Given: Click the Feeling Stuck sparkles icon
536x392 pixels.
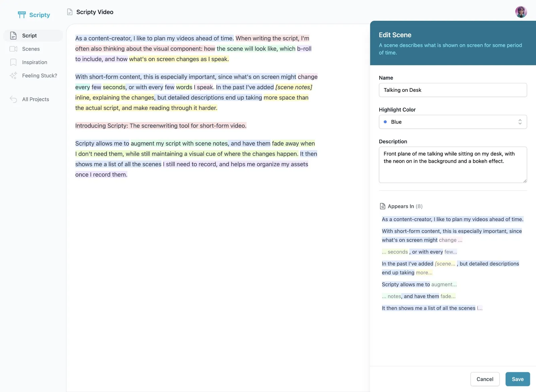Looking at the screenshot, I should click(x=13, y=76).
